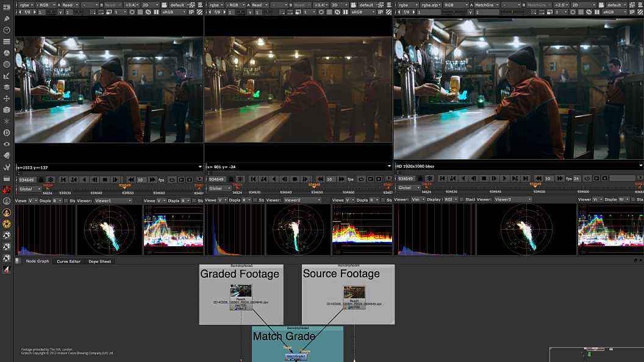Open Viewer3 A input MatchGra dropdown

[x=487, y=5]
